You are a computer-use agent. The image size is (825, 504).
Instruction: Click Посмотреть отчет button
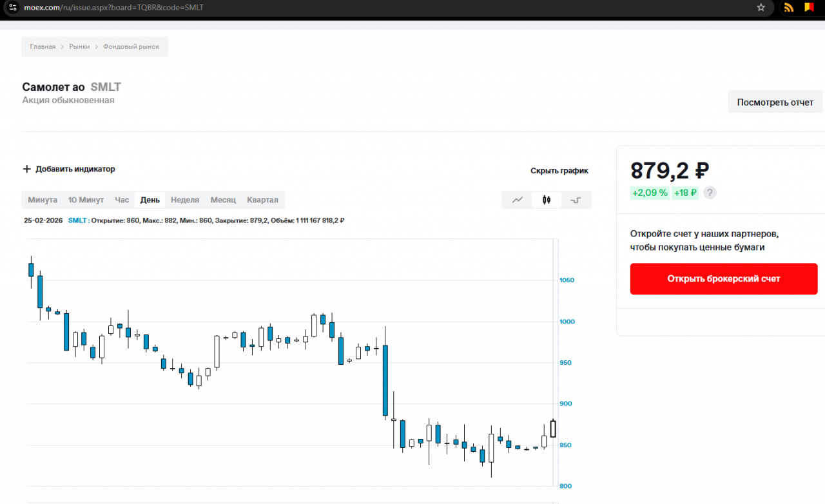tap(775, 102)
